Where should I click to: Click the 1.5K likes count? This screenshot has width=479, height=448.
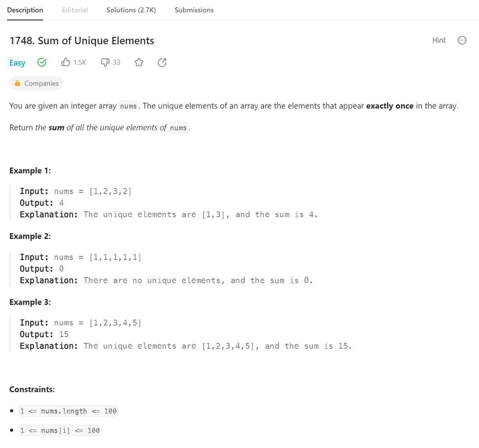coord(80,62)
